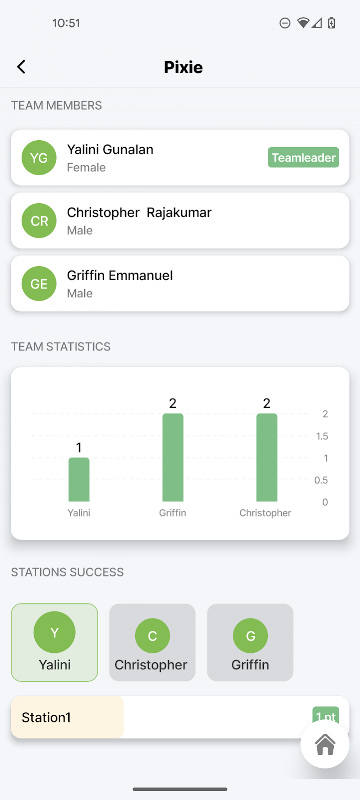Viewport: 360px width, 800px height.
Task: Tap Yalini's bar in the chart
Action: pos(79,480)
